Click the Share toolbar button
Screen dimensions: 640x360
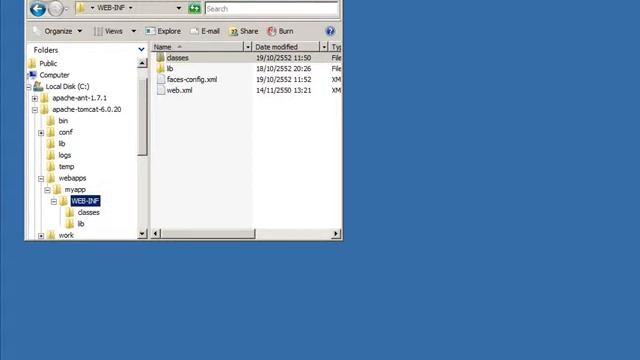click(244, 31)
